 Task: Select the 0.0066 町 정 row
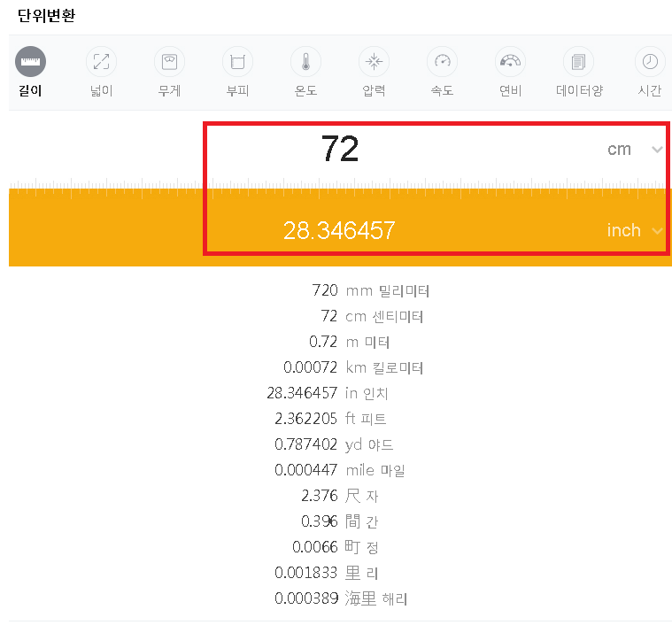(x=336, y=547)
